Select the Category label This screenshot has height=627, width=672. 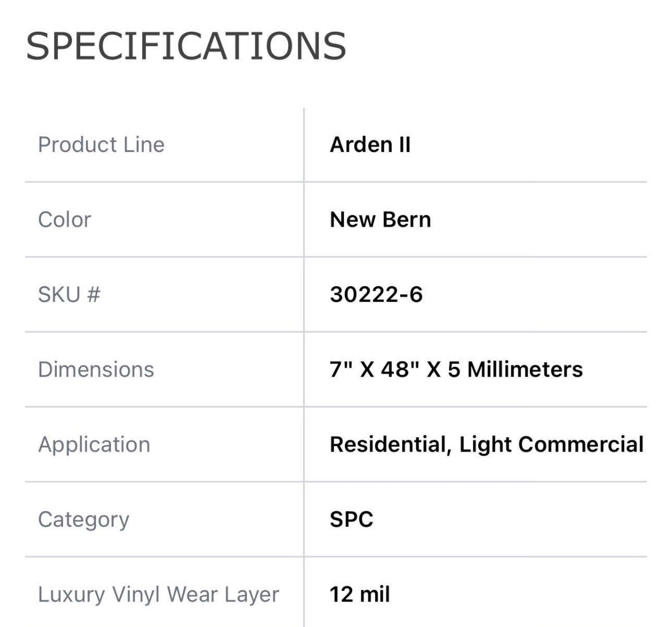84,519
